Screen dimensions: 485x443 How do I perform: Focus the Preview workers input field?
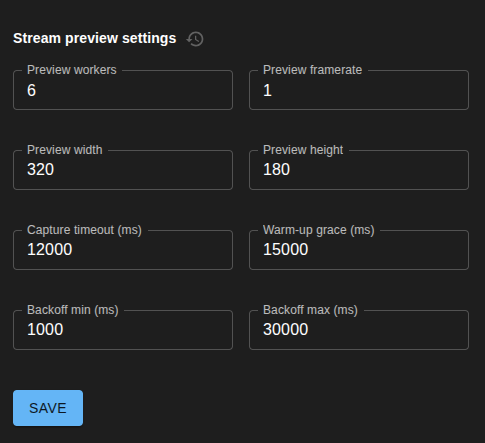point(123,90)
